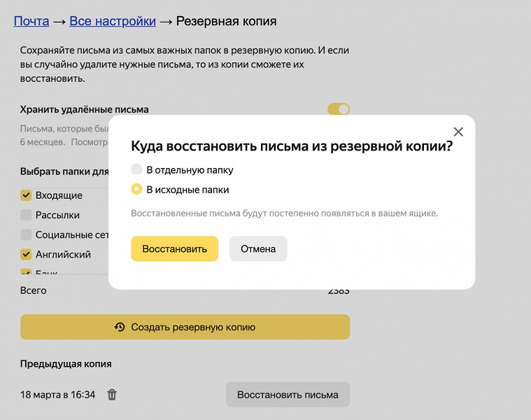This screenshot has width=531, height=420.
Task: Select 'В исходные папки' radio option
Action: point(137,190)
